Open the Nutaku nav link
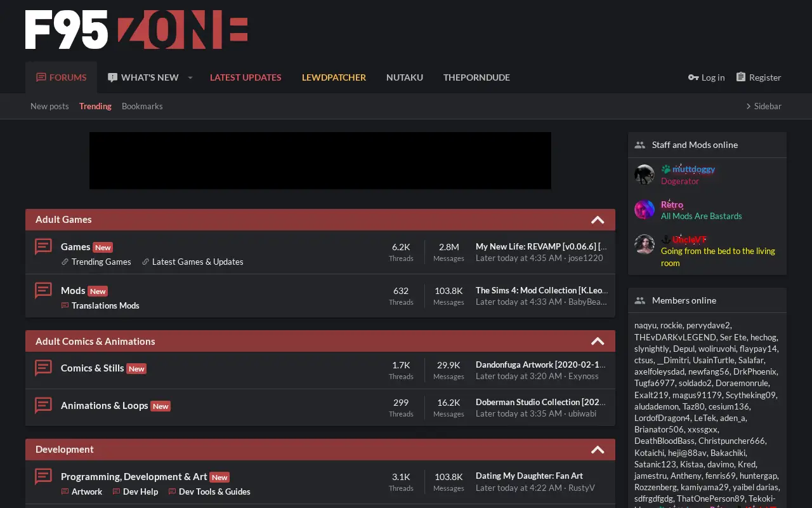812x508 pixels. (405, 77)
